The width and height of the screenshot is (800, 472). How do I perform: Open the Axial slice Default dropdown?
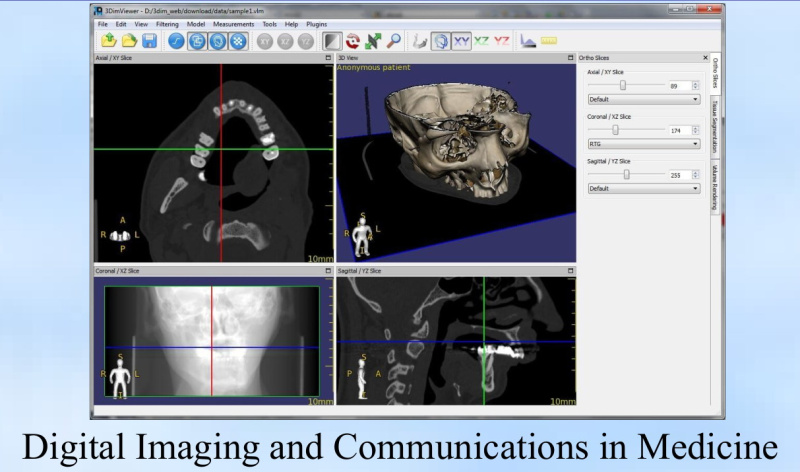(644, 99)
